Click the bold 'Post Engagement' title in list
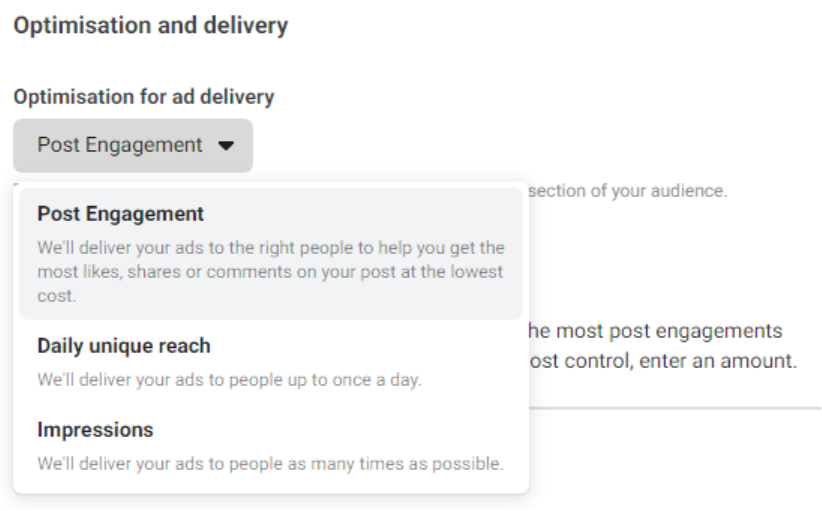822x511 pixels. [x=120, y=214]
